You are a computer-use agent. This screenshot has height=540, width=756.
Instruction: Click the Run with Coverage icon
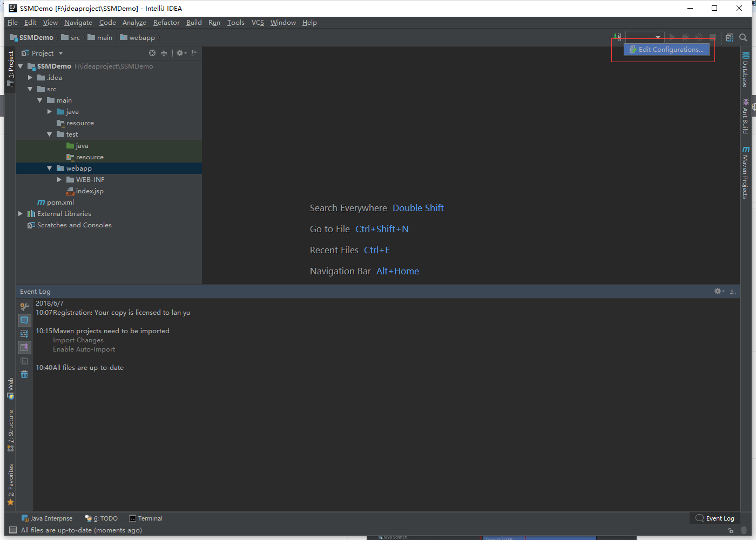point(699,37)
